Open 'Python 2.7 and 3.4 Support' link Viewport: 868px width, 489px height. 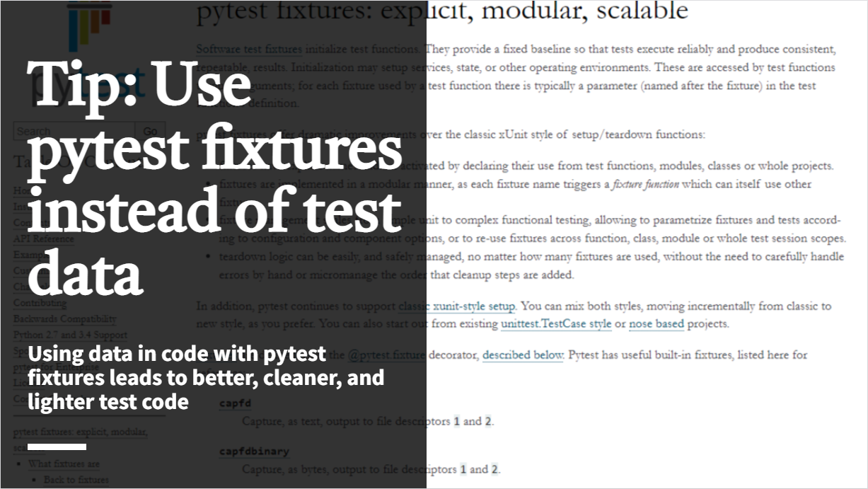[x=71, y=335]
